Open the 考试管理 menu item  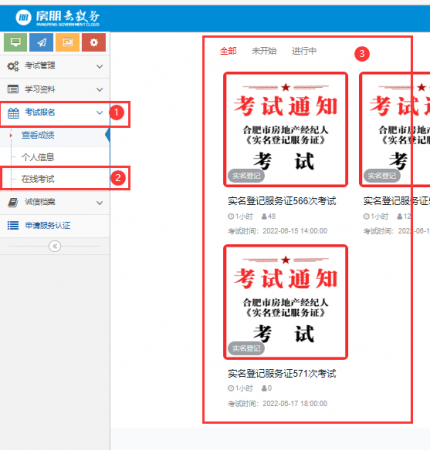pos(55,66)
